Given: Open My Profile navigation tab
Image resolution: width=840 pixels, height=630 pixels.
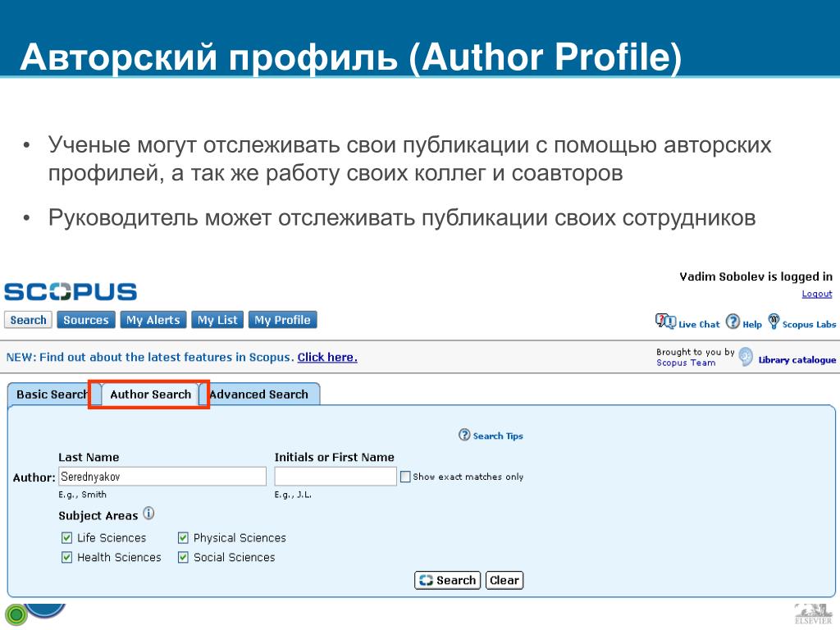Looking at the screenshot, I should 282,320.
